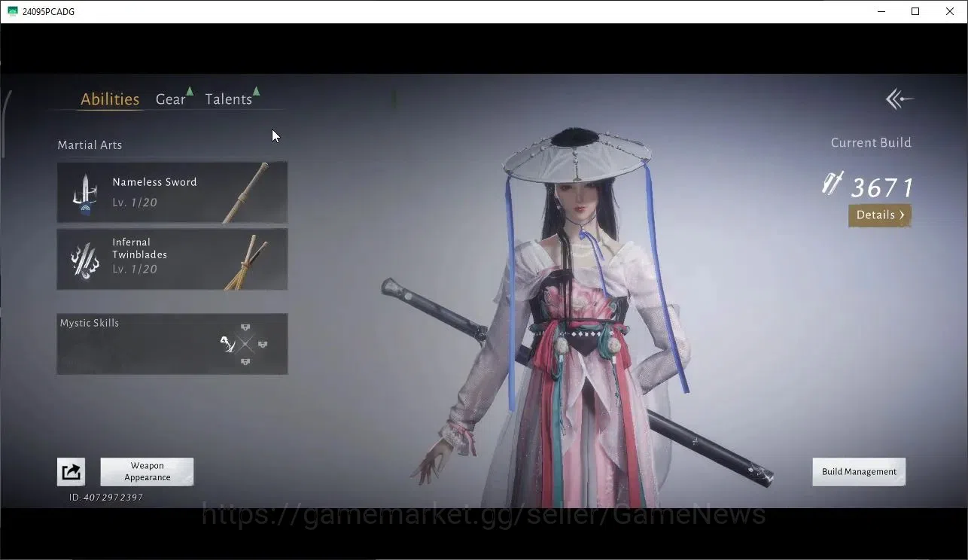
Task: Click the bottom empty mystic skill slot
Action: click(245, 362)
